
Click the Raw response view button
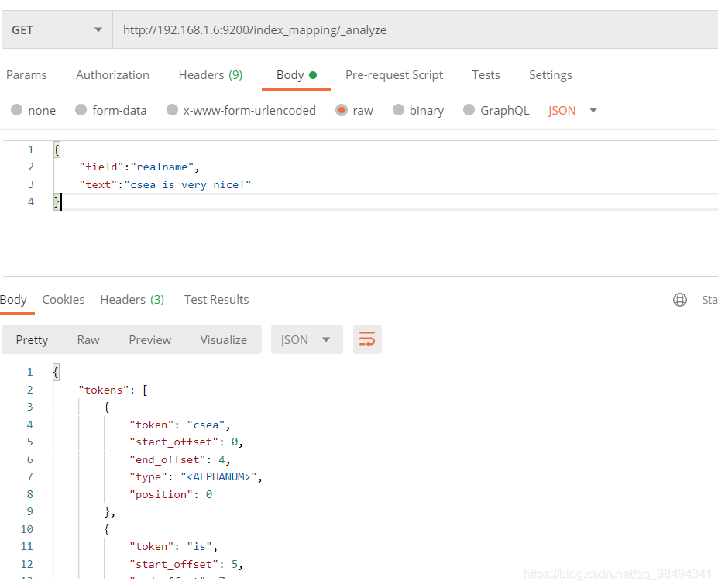click(88, 339)
